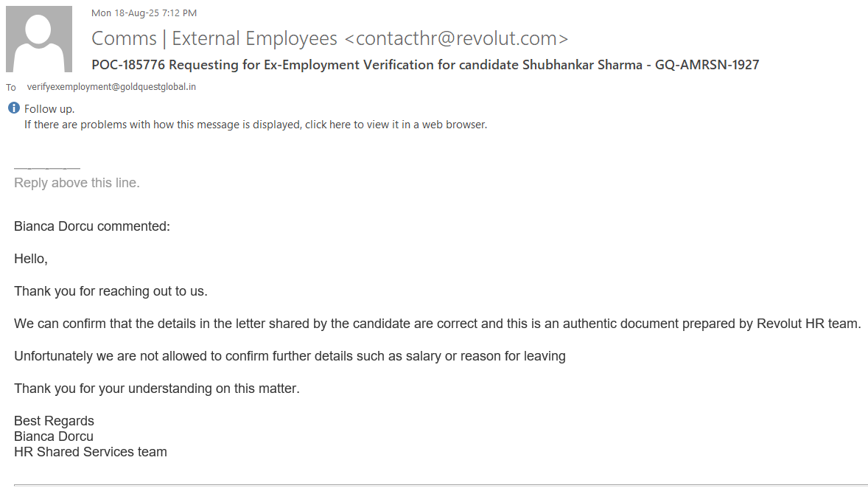Click the verifyexemployment@goldquestglobal.in recipient
Viewport: 868px width, 491px height.
coord(111,87)
